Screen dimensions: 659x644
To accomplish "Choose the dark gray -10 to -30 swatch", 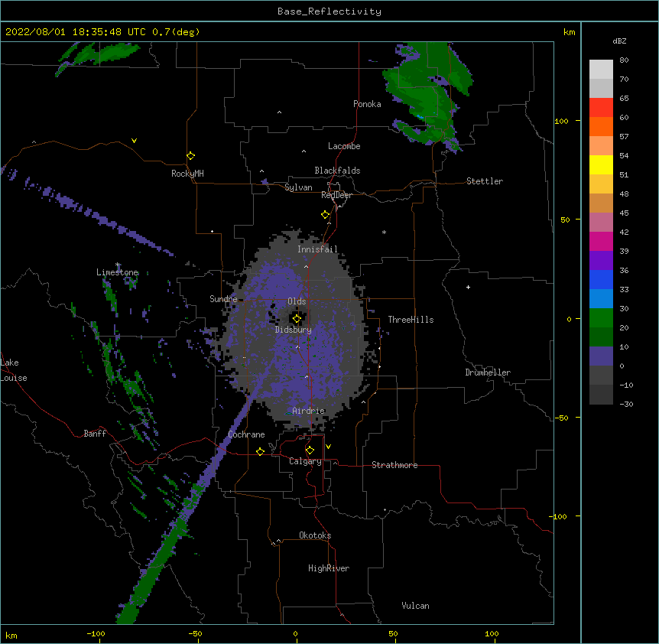I will pos(601,395).
